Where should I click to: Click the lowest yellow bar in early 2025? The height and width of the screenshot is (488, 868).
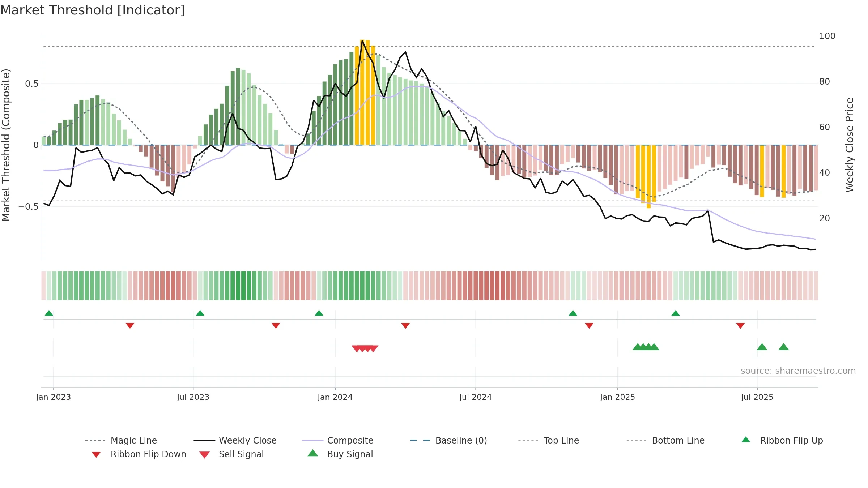coord(649,177)
